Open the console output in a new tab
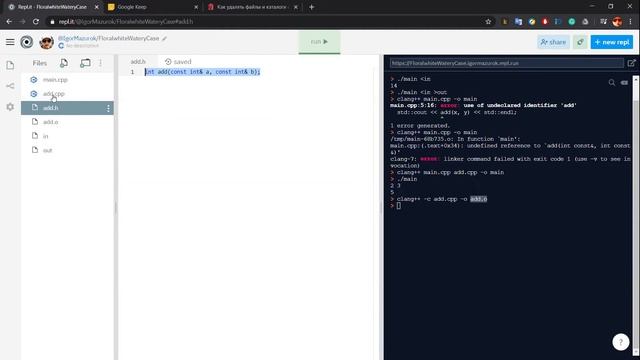This screenshot has height=360, width=640. [631, 63]
